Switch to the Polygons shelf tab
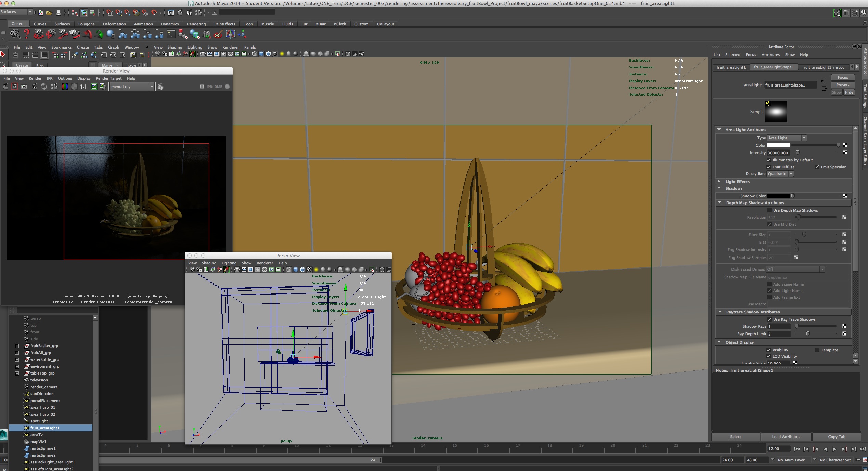The image size is (868, 471). pyautogui.click(x=86, y=24)
